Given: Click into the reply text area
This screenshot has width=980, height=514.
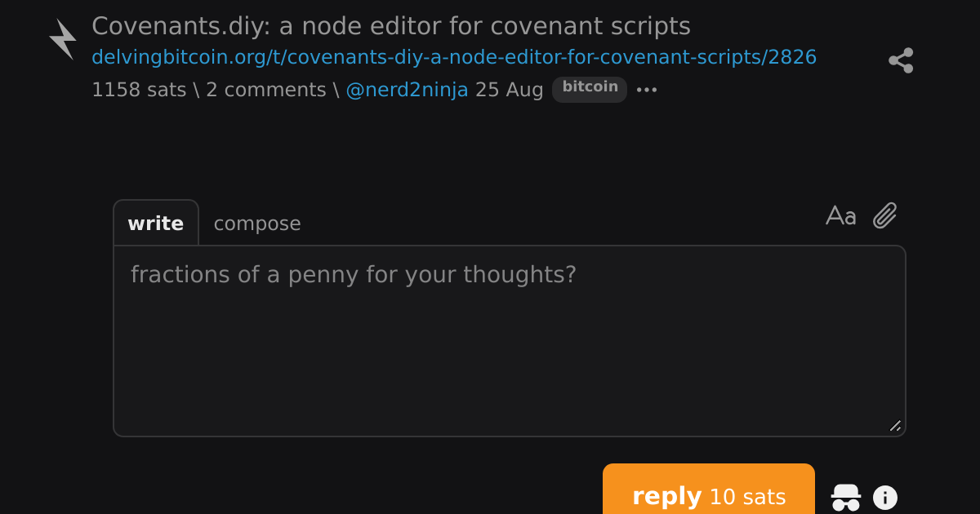Looking at the screenshot, I should pyautogui.click(x=510, y=341).
